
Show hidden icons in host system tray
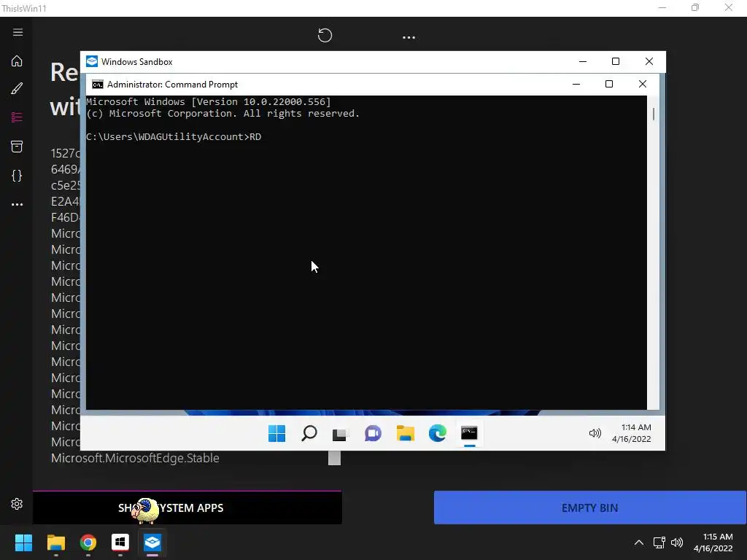pyautogui.click(x=639, y=542)
